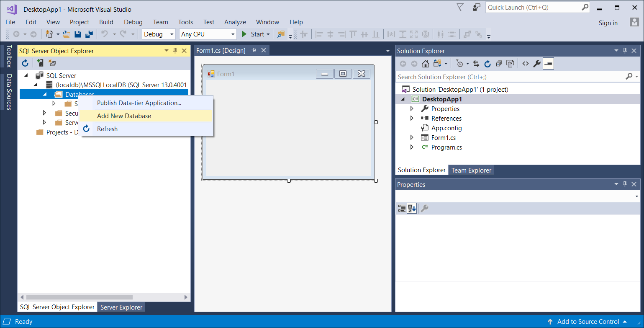644x328 pixels.
Task: Select the Home icon in Solution Explorer toolbar
Action: (x=426, y=63)
